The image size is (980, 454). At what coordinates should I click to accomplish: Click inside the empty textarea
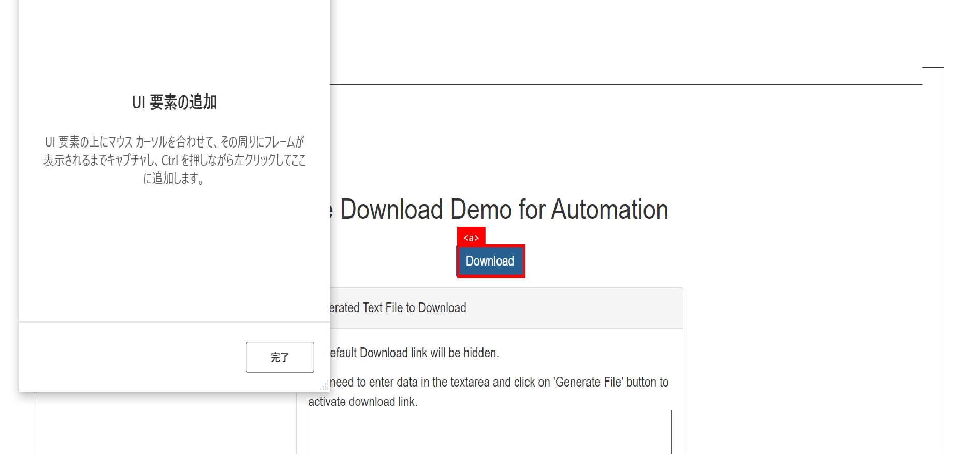click(x=490, y=432)
